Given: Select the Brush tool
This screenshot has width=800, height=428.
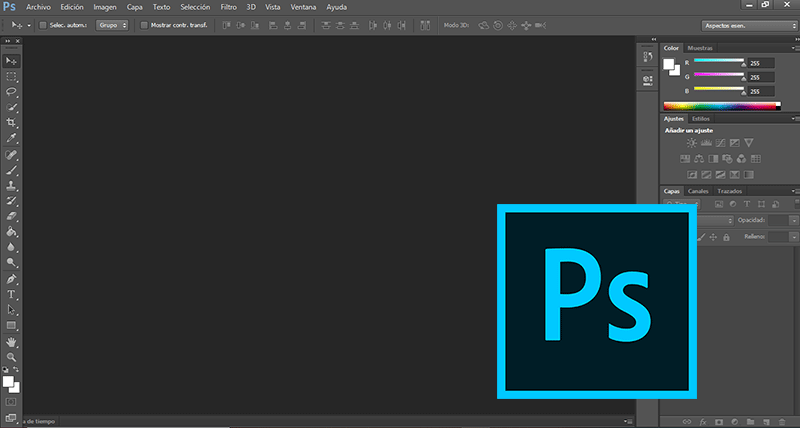Looking at the screenshot, I should pos(11,170).
